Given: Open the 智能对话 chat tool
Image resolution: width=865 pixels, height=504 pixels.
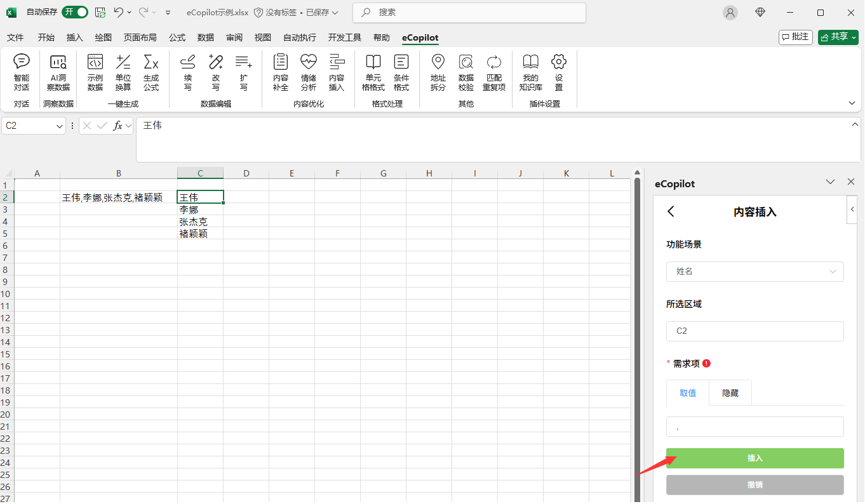Looking at the screenshot, I should point(22,72).
